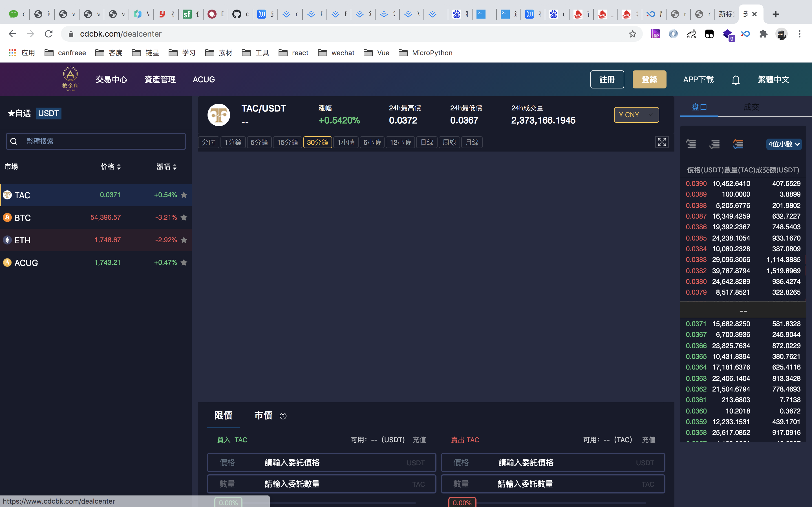Switch to 市價 market order tab
Image resolution: width=812 pixels, height=507 pixels.
[x=263, y=415]
